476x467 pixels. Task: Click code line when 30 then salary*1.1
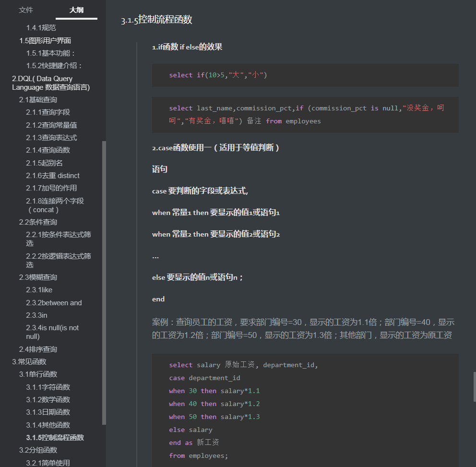click(x=214, y=391)
